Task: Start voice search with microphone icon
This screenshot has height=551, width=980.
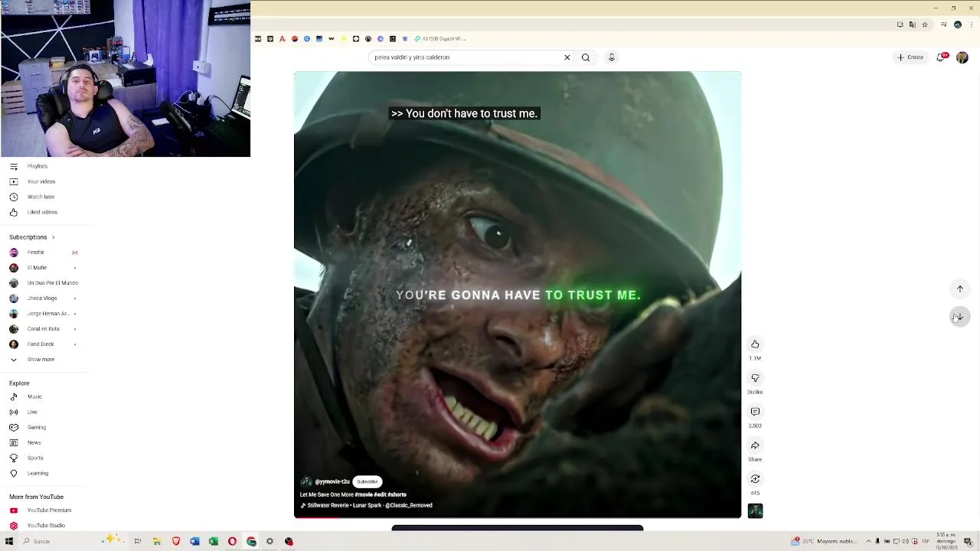Action: tap(612, 57)
